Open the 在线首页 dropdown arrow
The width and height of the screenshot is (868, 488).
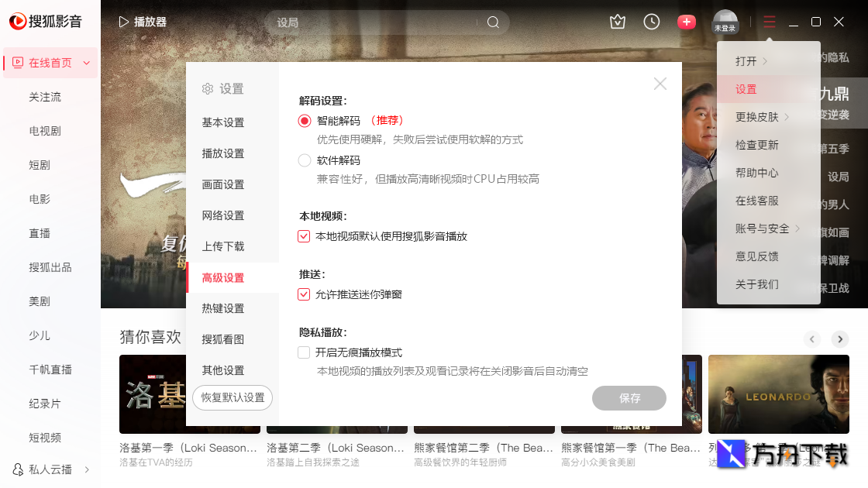pos(84,62)
